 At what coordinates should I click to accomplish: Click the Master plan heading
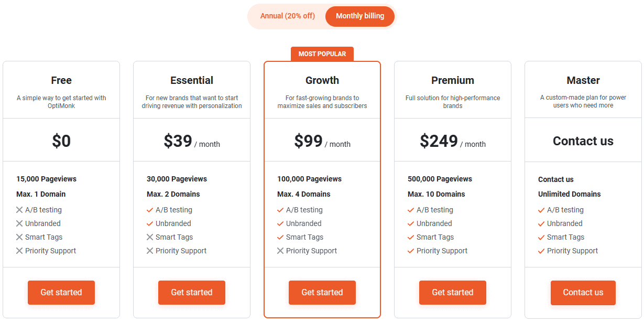pos(583,80)
